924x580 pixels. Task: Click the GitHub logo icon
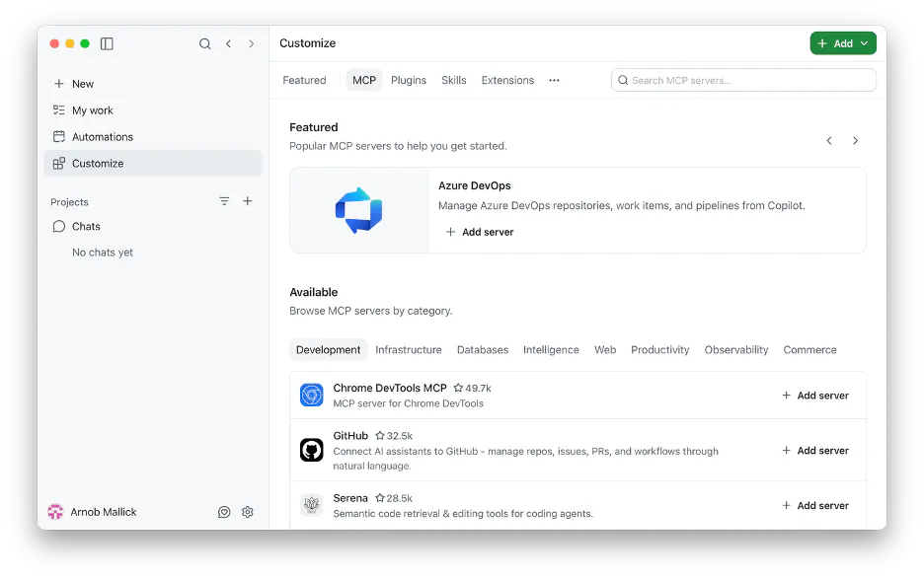pyautogui.click(x=311, y=451)
